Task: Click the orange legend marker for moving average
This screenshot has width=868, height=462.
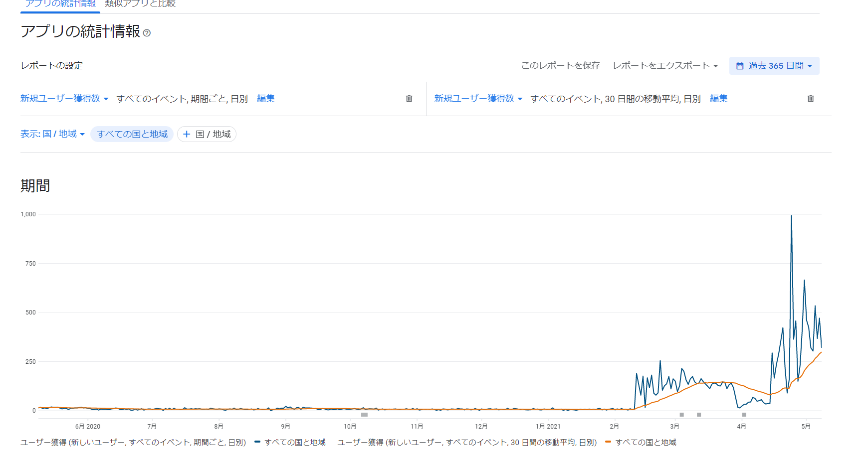Action: [x=608, y=442]
